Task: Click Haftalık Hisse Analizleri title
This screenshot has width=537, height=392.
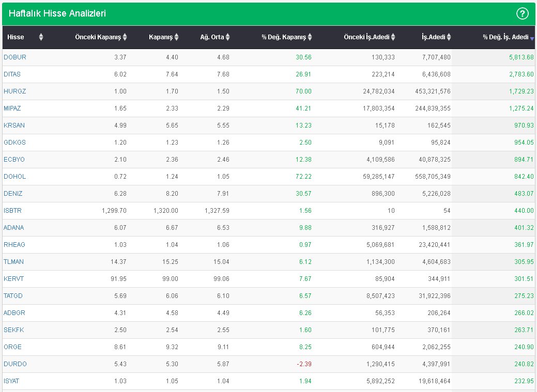Action: point(57,13)
